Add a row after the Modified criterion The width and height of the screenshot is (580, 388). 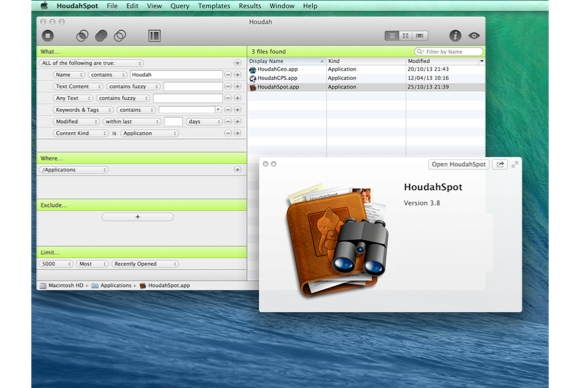pyautogui.click(x=237, y=121)
